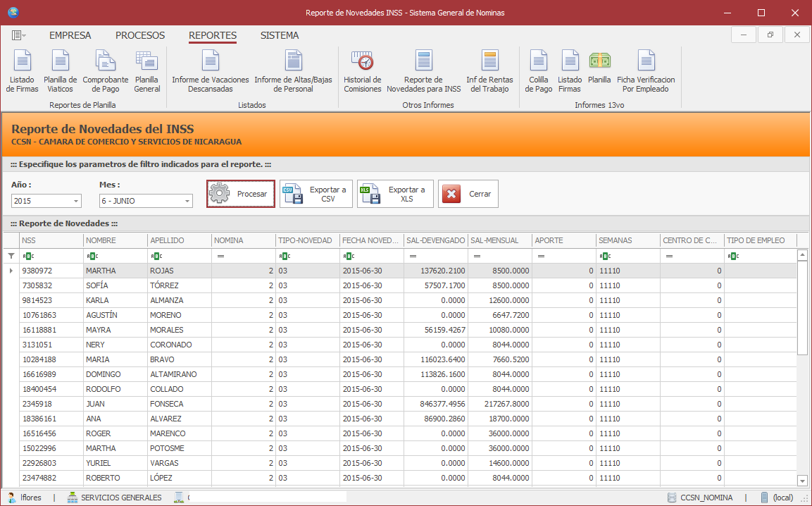The image size is (812, 506).
Task: Select the name cell RODOLFO
Action: [115, 389]
